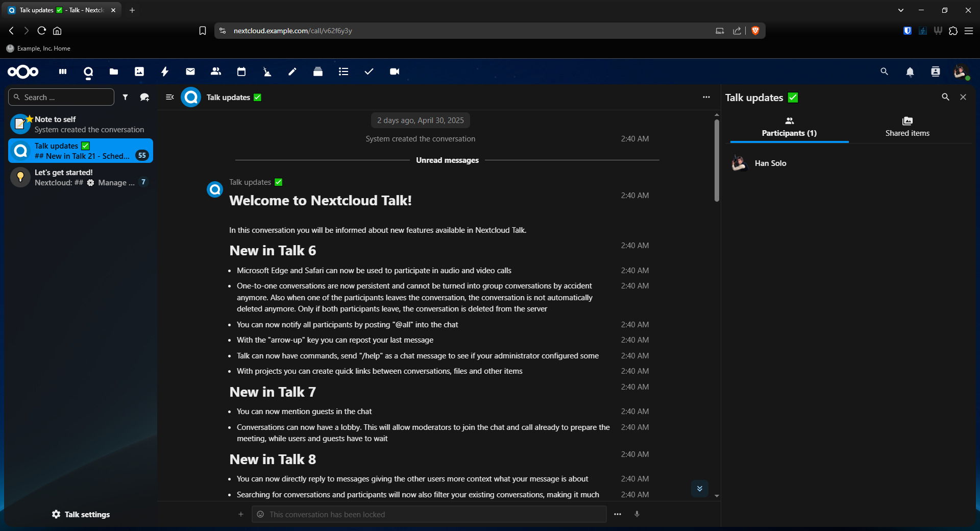
Task: Open the Calendar app icon
Action: 241,72
